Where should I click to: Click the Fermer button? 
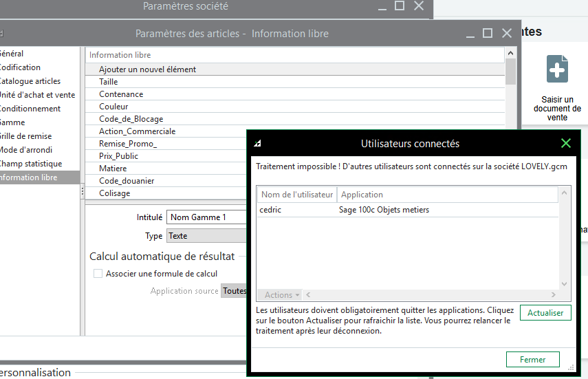[532, 360]
